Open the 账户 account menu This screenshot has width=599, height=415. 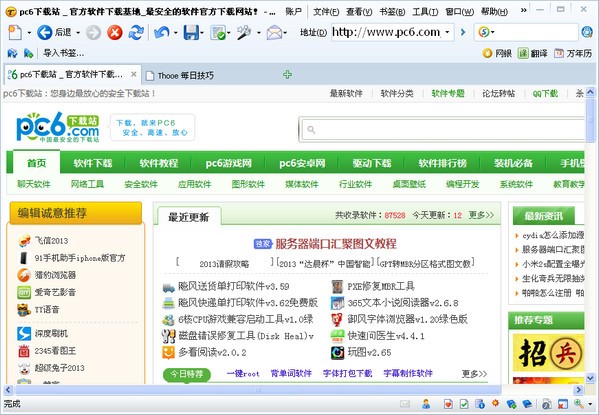click(293, 12)
